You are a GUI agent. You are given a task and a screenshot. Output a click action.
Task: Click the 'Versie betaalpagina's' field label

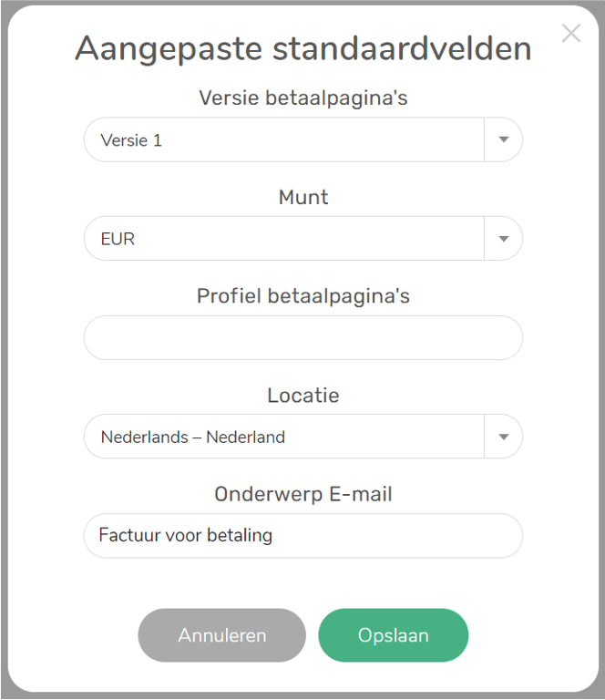pyautogui.click(x=302, y=98)
